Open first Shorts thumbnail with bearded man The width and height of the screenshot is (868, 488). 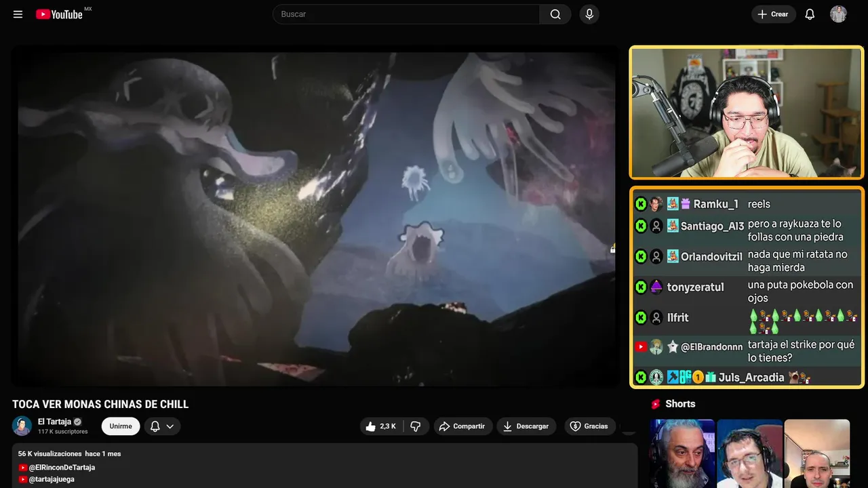tap(682, 453)
